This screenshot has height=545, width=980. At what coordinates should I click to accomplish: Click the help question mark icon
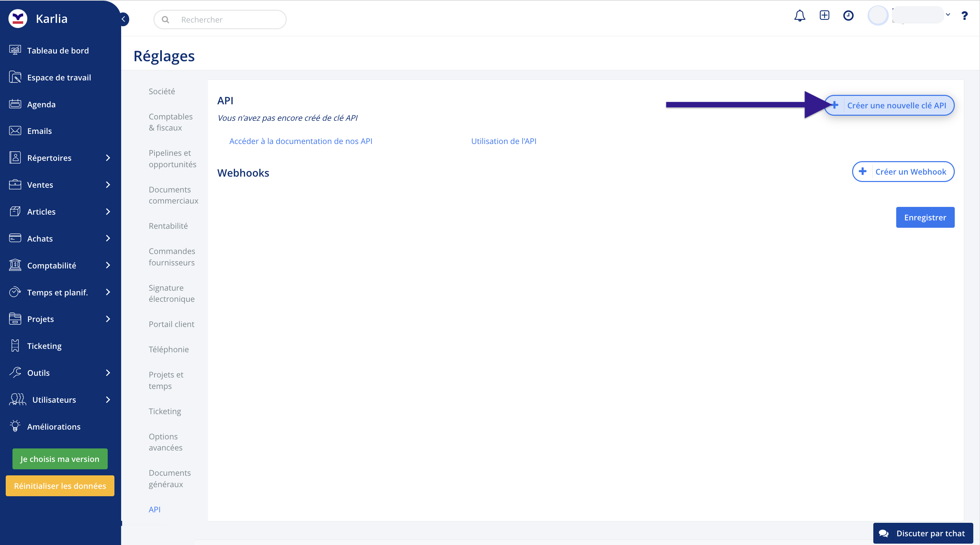click(964, 16)
